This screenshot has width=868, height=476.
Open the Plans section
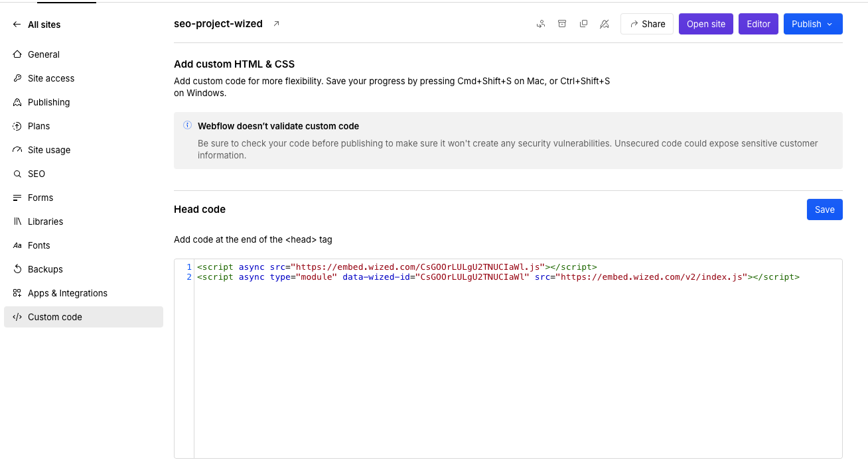(x=84, y=126)
